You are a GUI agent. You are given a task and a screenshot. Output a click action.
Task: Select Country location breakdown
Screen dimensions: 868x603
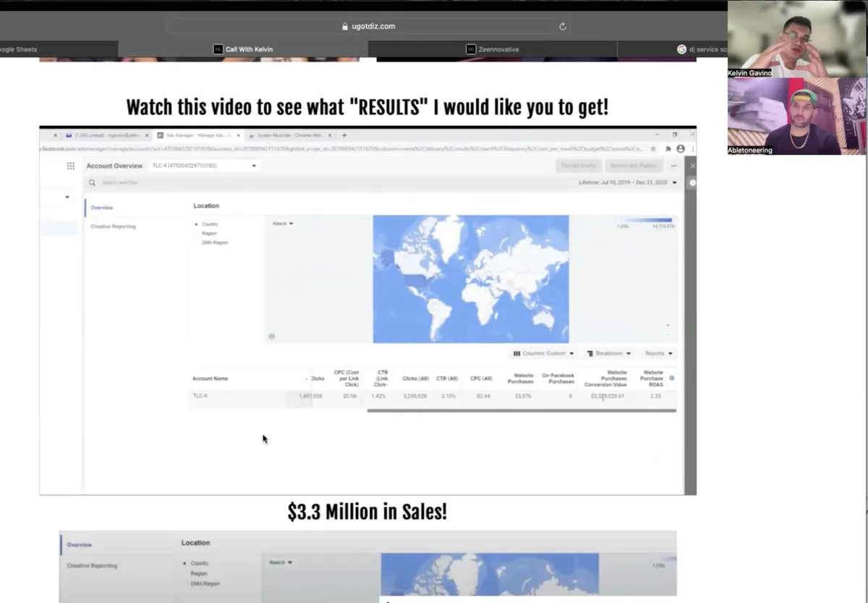(x=210, y=224)
